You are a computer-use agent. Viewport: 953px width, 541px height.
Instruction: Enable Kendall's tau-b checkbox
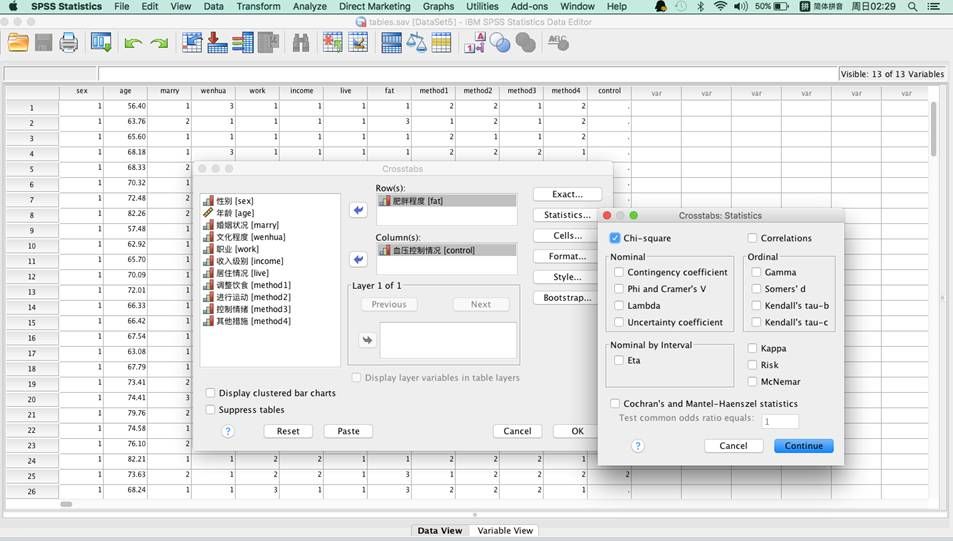pos(756,306)
